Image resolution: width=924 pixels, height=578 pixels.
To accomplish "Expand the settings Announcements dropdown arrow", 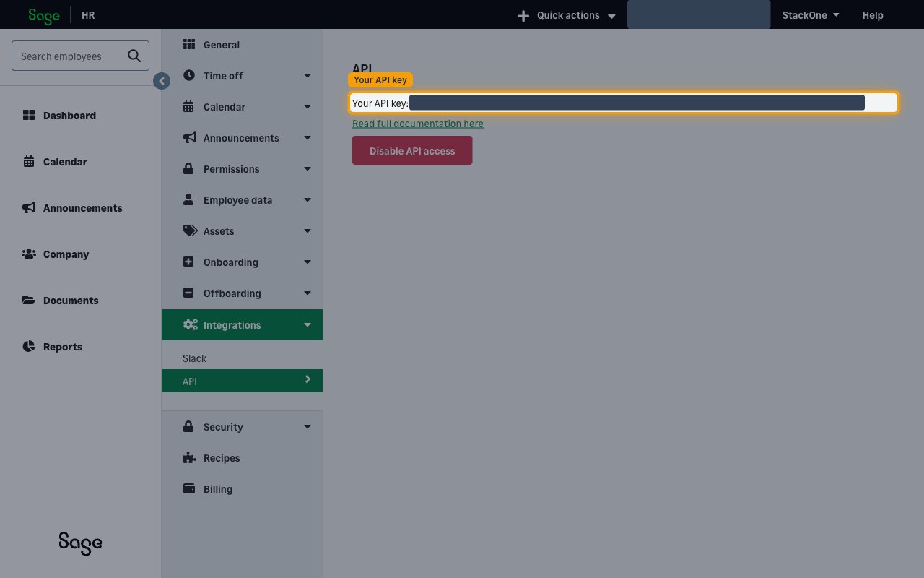I will tap(308, 138).
